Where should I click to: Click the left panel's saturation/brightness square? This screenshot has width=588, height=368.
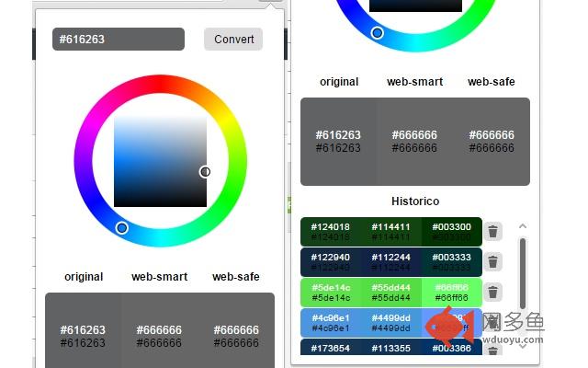tap(160, 162)
